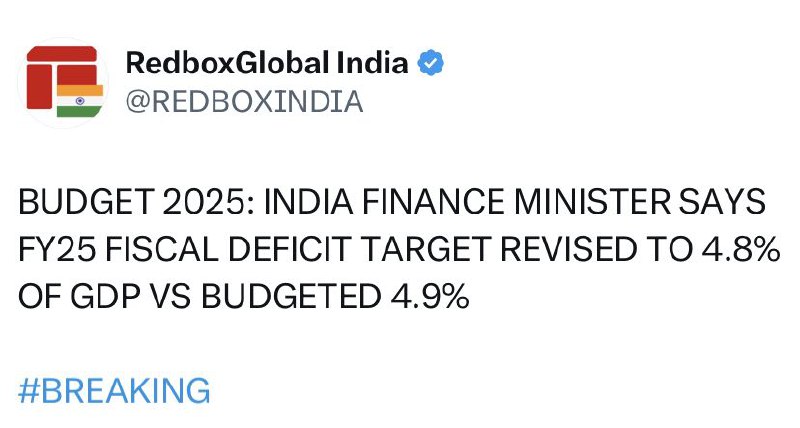Click the BUDGETED 4.9% figure

coord(335,296)
